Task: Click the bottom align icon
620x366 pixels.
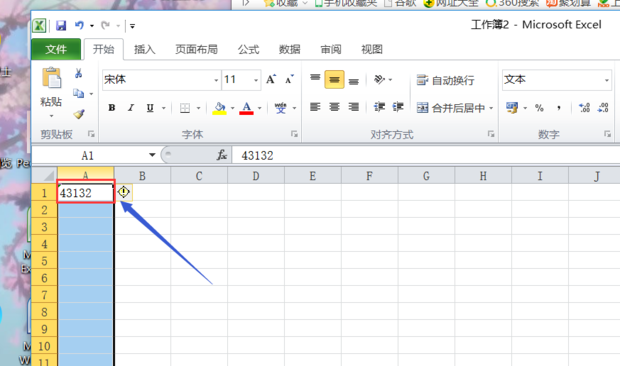Action: tap(353, 80)
